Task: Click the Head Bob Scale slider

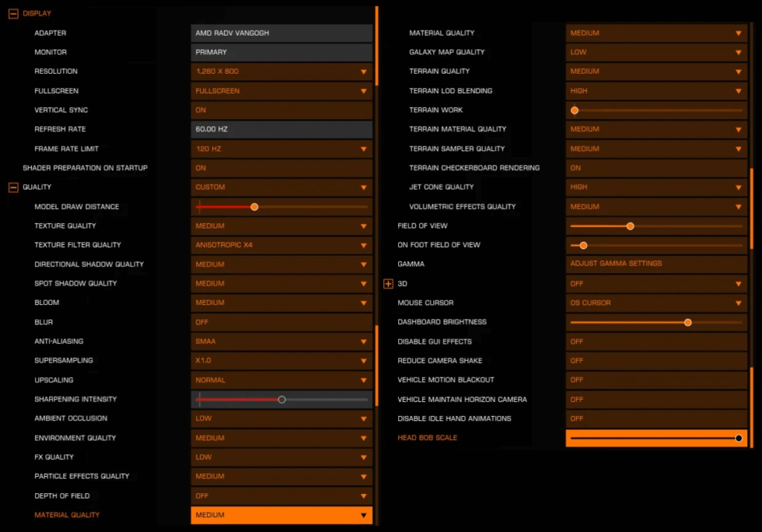Action: pyautogui.click(x=656, y=438)
